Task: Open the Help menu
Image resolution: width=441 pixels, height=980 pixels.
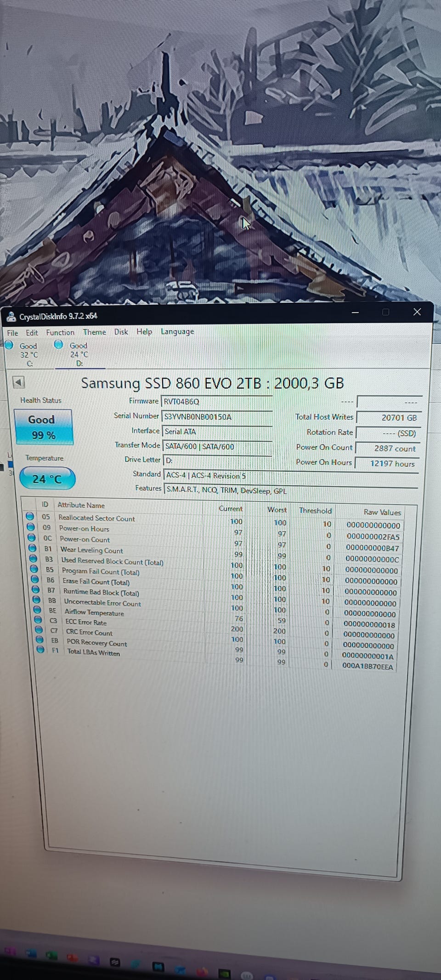Action: click(x=144, y=331)
